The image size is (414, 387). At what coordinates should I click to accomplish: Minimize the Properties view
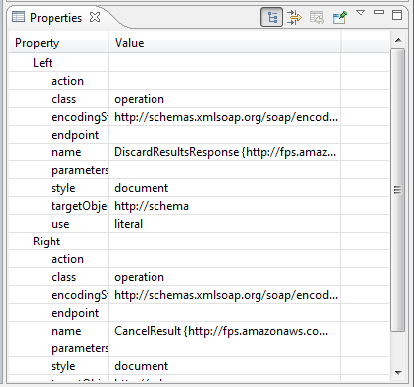pos(379,12)
